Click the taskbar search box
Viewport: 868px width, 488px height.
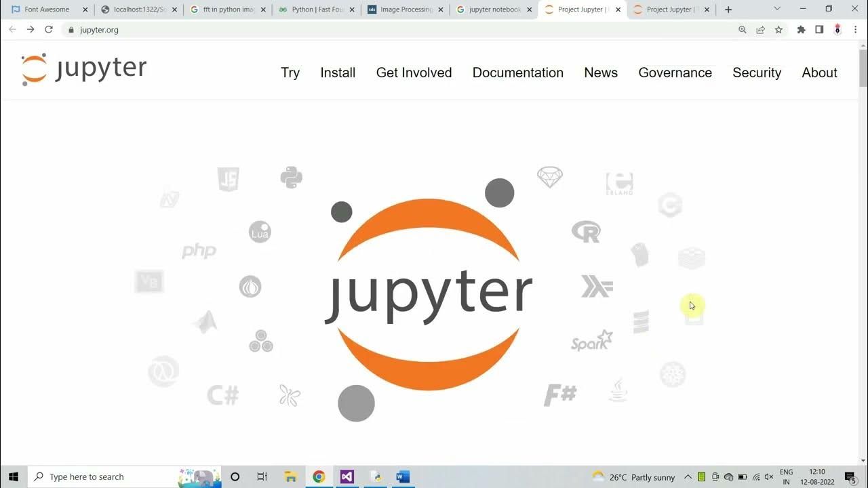click(125, 476)
